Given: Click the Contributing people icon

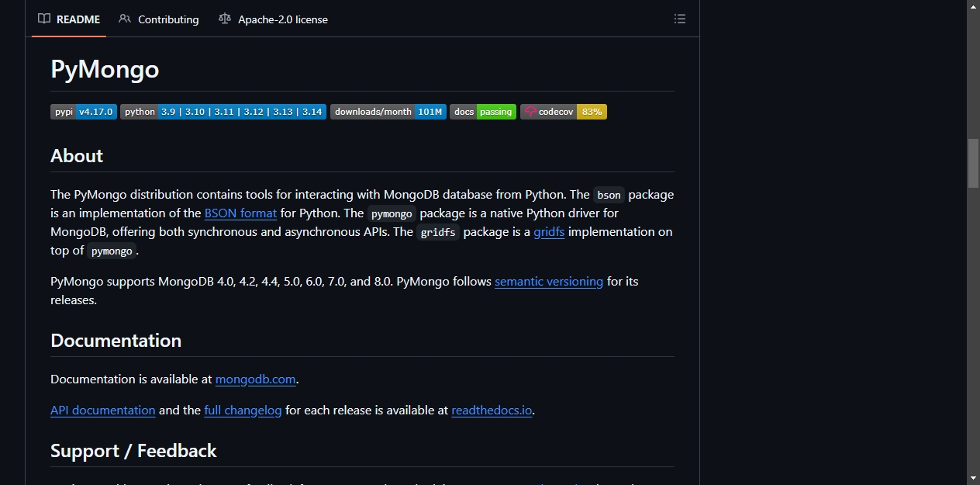Looking at the screenshot, I should (x=125, y=19).
